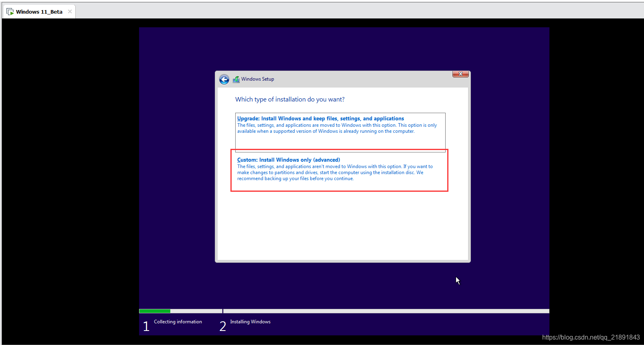This screenshot has height=345, width=644.
Task: Close the Windows 11_Beta tab
Action: click(70, 12)
